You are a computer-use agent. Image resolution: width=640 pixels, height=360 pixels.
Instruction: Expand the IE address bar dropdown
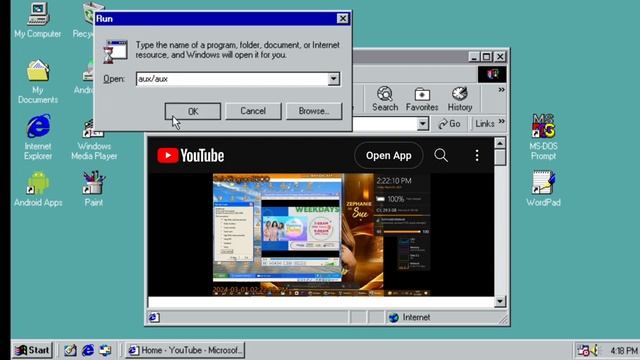[423, 123]
